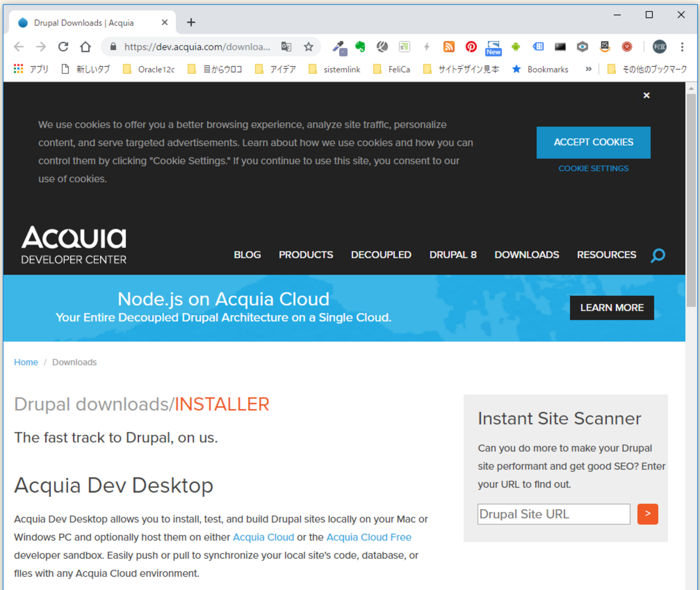This screenshot has height=590, width=700.
Task: Open the Amazon extension icon
Action: pyautogui.click(x=605, y=47)
